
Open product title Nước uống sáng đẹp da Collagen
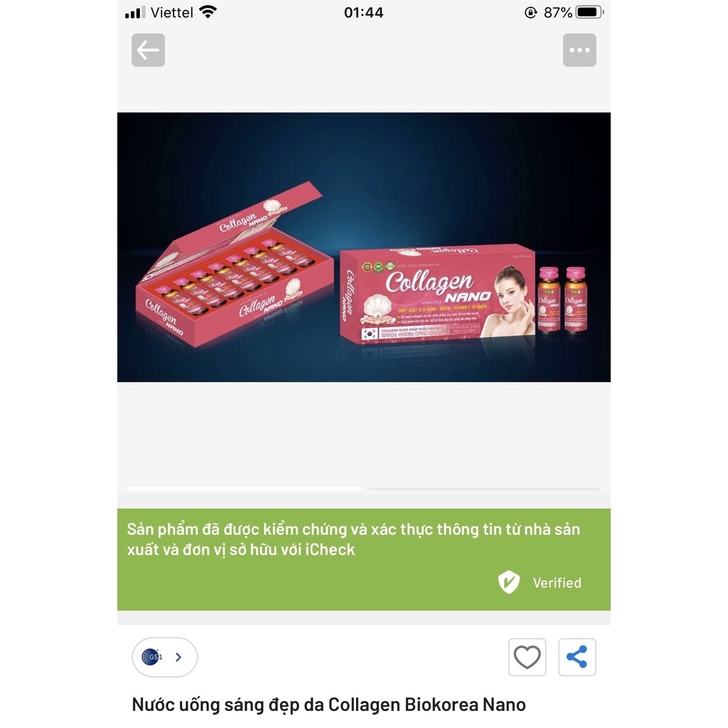pos(328,705)
